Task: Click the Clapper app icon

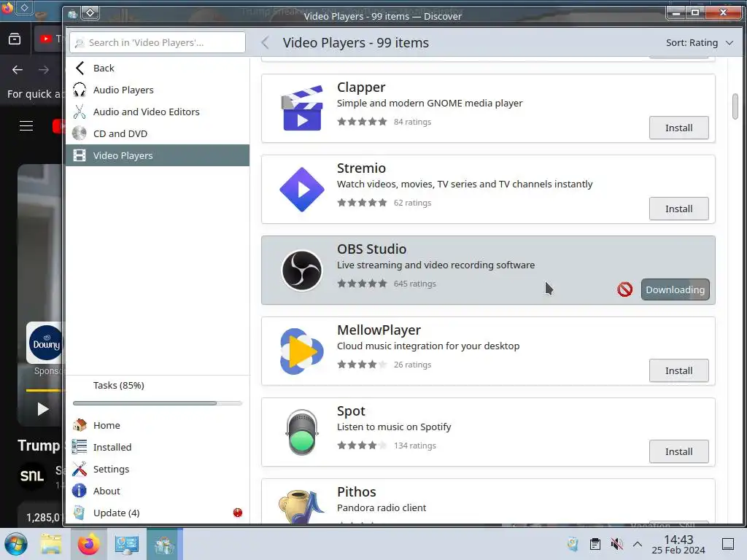Action: click(302, 108)
